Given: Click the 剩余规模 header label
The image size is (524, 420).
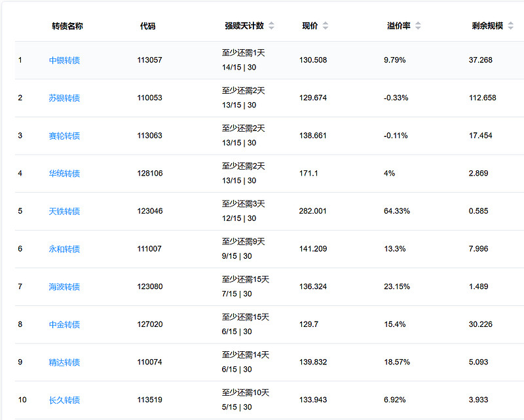Looking at the screenshot, I should [487, 26].
